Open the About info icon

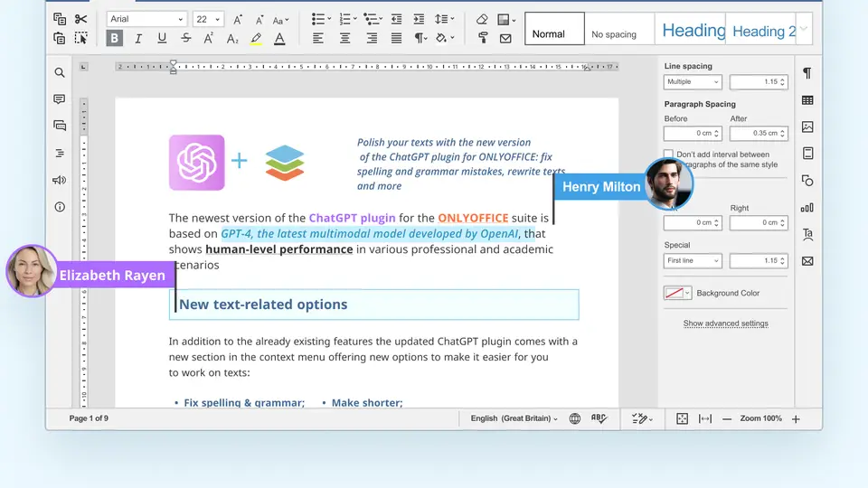point(60,207)
